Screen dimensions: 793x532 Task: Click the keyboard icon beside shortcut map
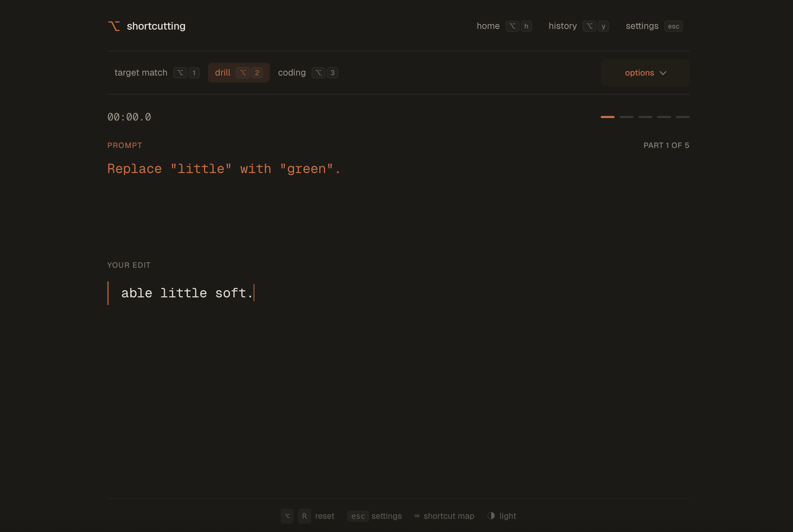417,516
